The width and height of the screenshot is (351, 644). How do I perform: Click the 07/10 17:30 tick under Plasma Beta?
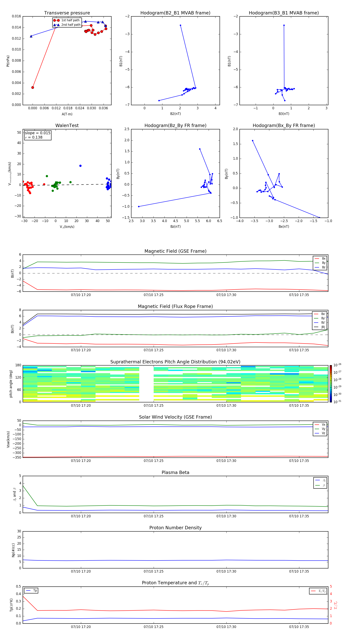click(226, 516)
